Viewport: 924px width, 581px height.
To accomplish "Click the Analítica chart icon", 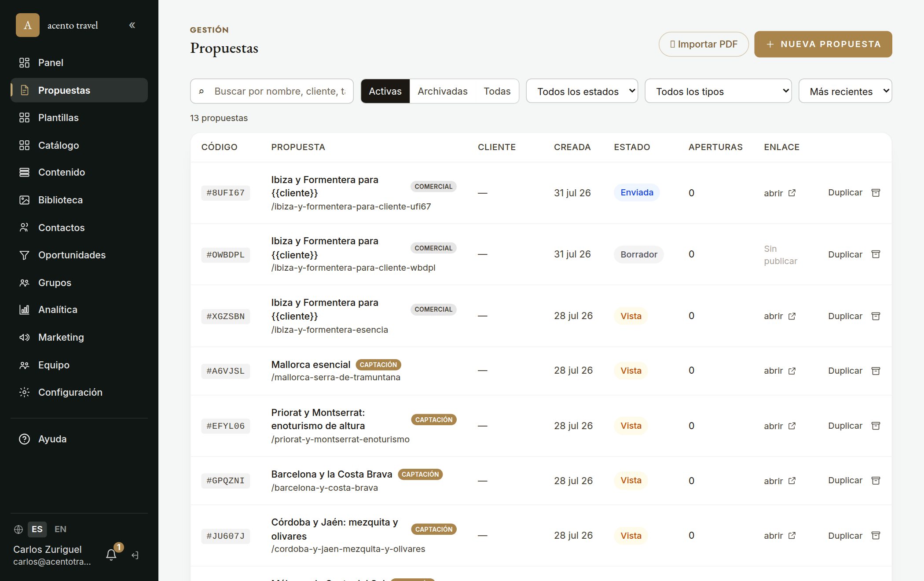I will (x=24, y=310).
